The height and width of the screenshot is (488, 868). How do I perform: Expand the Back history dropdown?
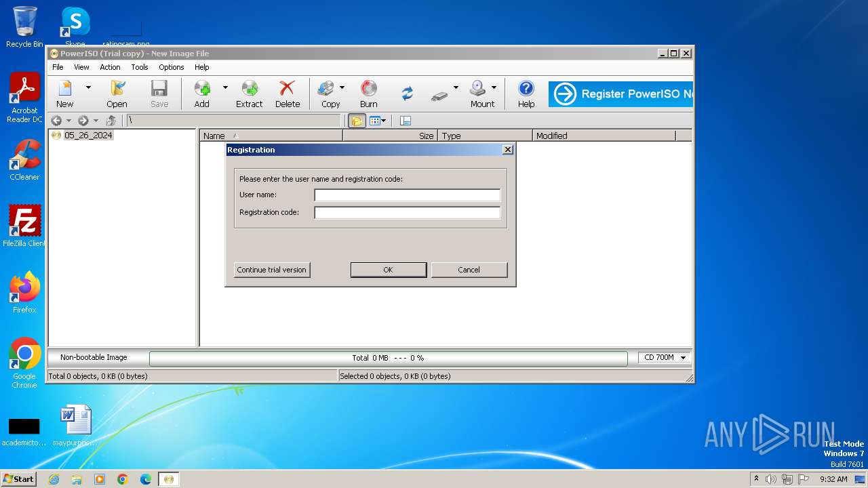pyautogui.click(x=68, y=121)
